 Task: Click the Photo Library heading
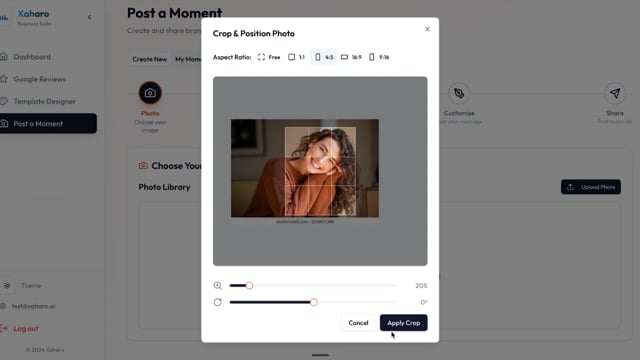click(164, 187)
